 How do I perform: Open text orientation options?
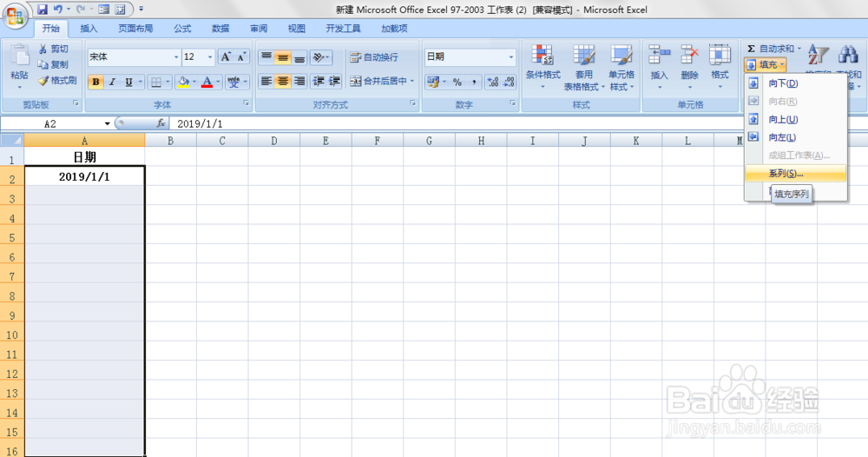point(320,57)
